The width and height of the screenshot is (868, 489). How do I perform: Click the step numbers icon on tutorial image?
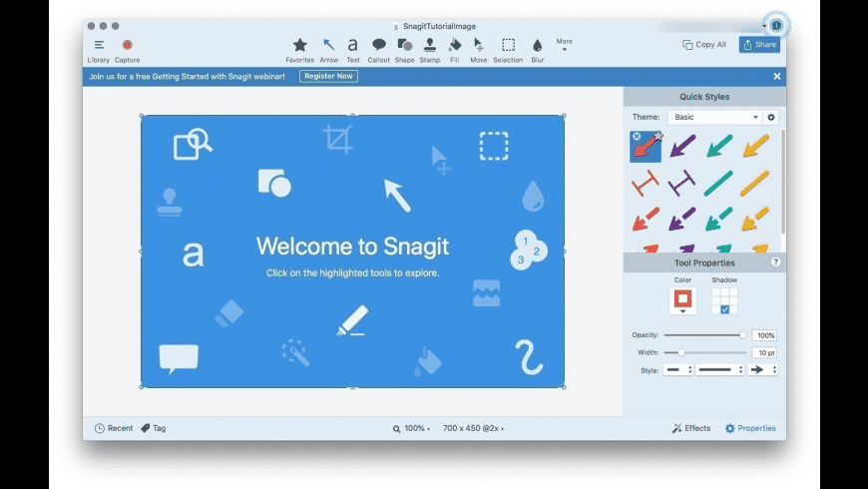(528, 250)
